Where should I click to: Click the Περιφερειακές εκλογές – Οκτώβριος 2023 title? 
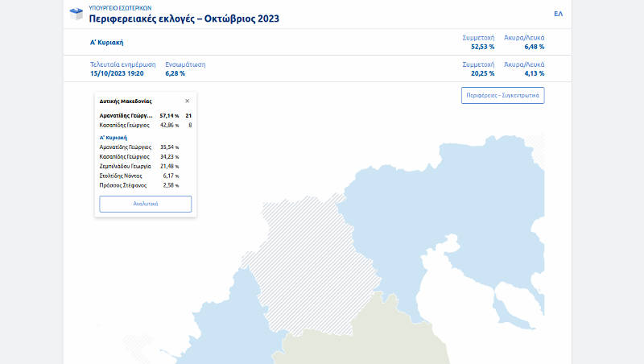click(184, 19)
